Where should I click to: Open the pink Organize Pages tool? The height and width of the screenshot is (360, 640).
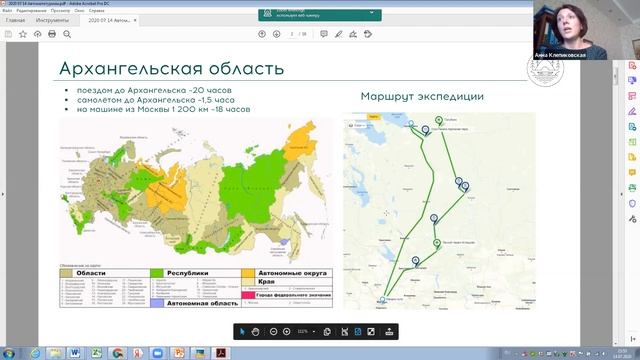coord(632,96)
